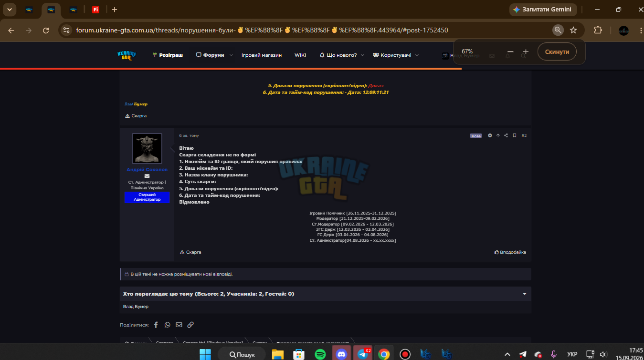Switch to the third browser tab
The image size is (644, 360).
click(73, 10)
